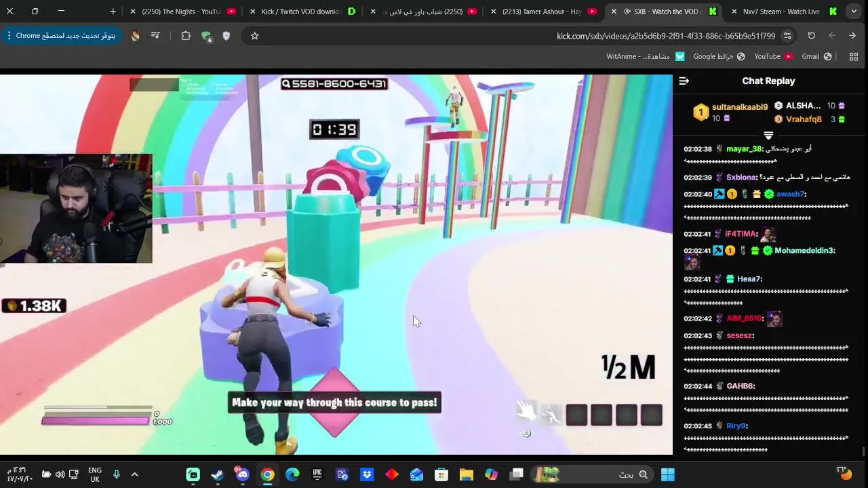Open Epic Games Launcher from taskbar
This screenshot has height=488, width=868.
[x=317, y=474]
